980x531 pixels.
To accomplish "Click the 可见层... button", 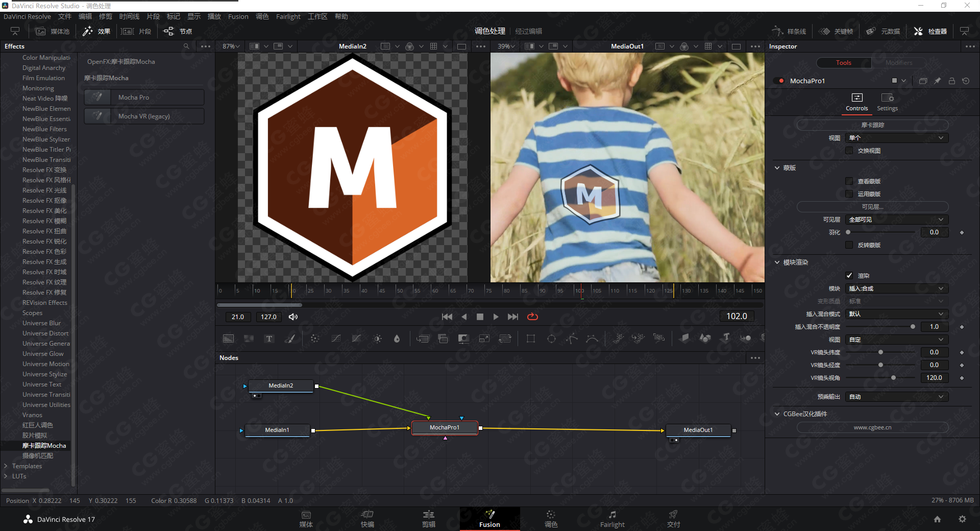I will [x=872, y=207].
